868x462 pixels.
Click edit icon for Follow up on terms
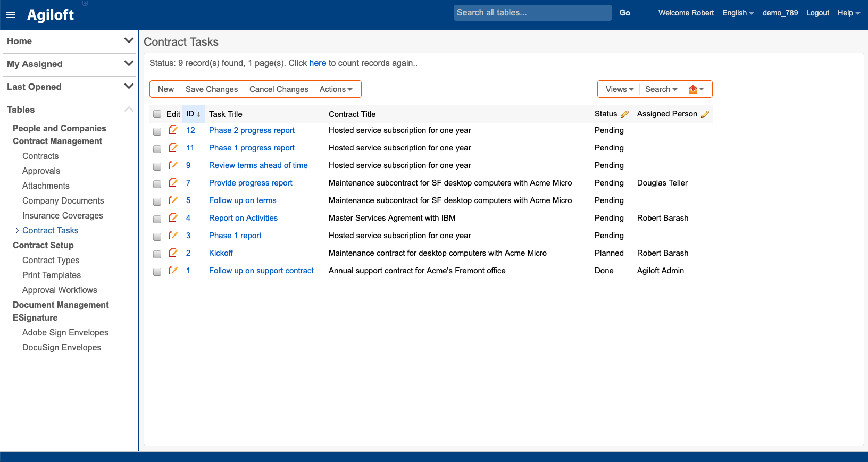(173, 200)
